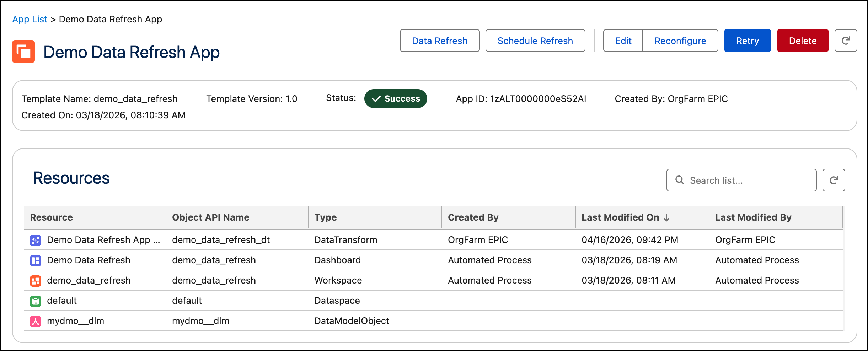Click the Demo Data Refresh App page title
The image size is (868, 351).
tap(132, 52)
